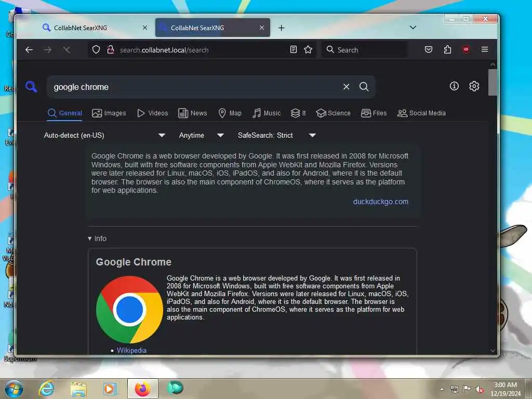Select the Social Media search category

[421, 113]
